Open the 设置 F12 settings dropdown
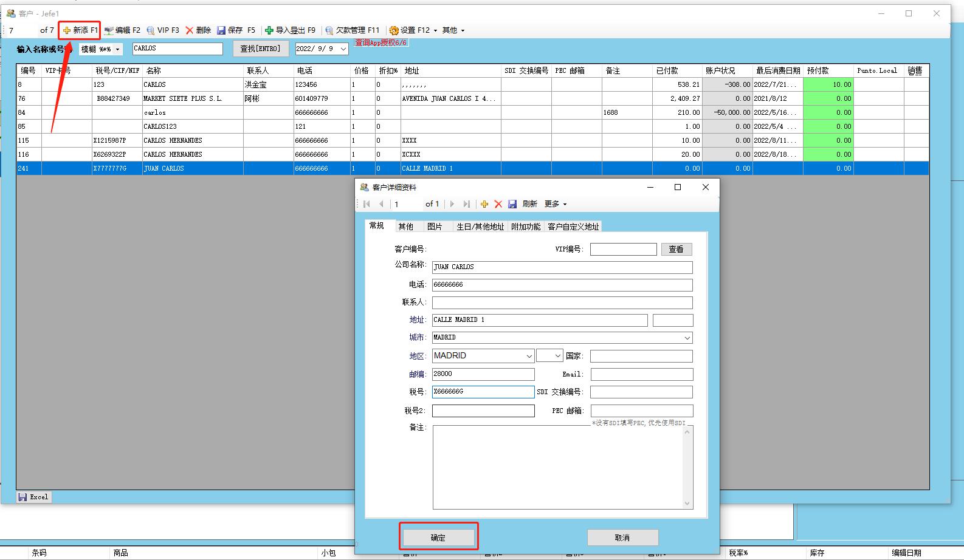The height and width of the screenshot is (560, 964). [x=413, y=30]
